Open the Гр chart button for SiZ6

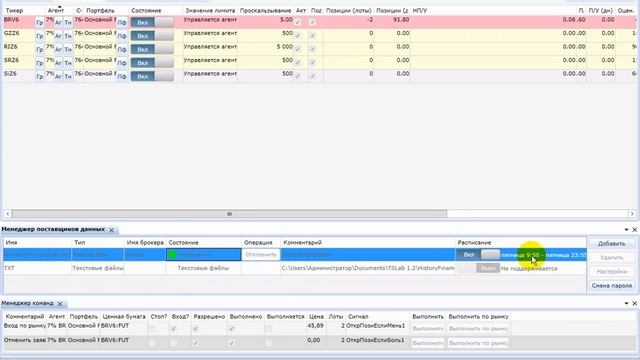click(39, 76)
